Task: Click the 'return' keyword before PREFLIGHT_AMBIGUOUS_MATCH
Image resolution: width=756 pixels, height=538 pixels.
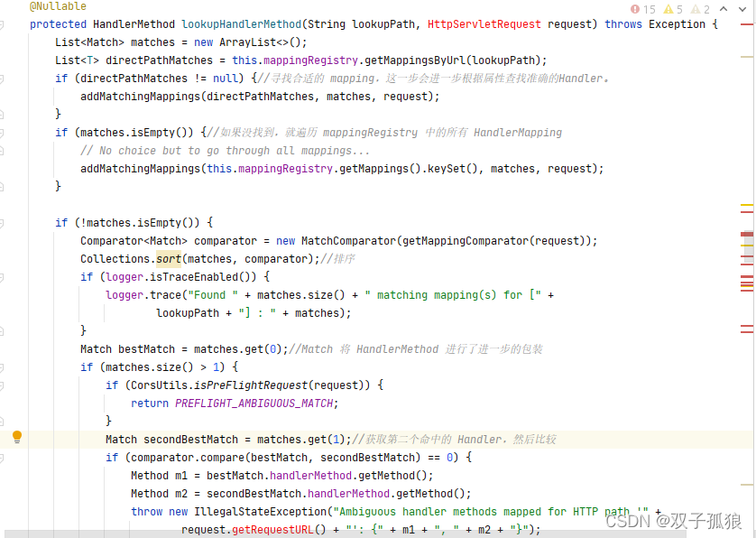Action: point(150,403)
